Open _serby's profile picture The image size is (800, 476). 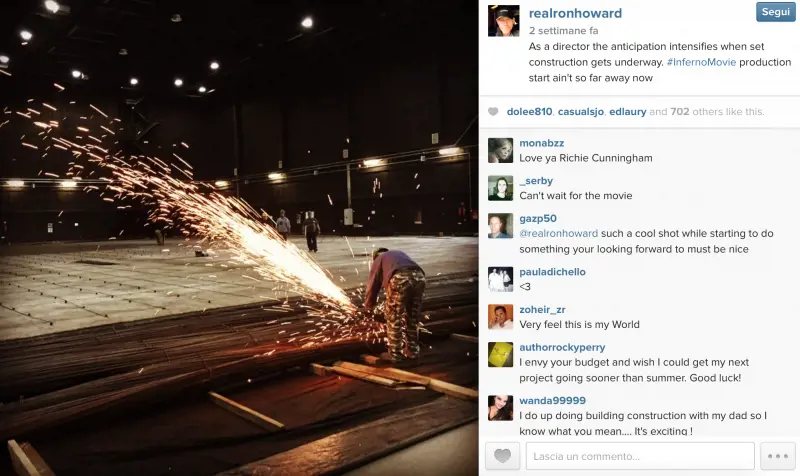click(501, 188)
